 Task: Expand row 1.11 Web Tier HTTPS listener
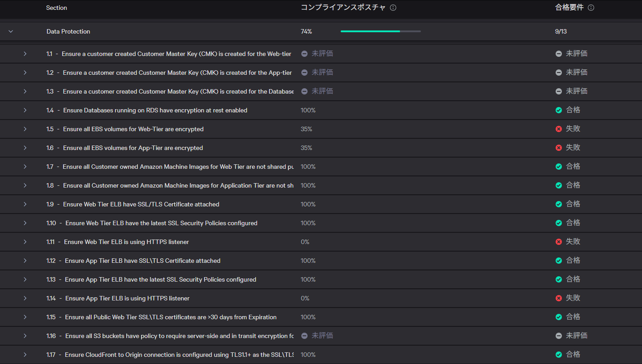[x=25, y=242]
